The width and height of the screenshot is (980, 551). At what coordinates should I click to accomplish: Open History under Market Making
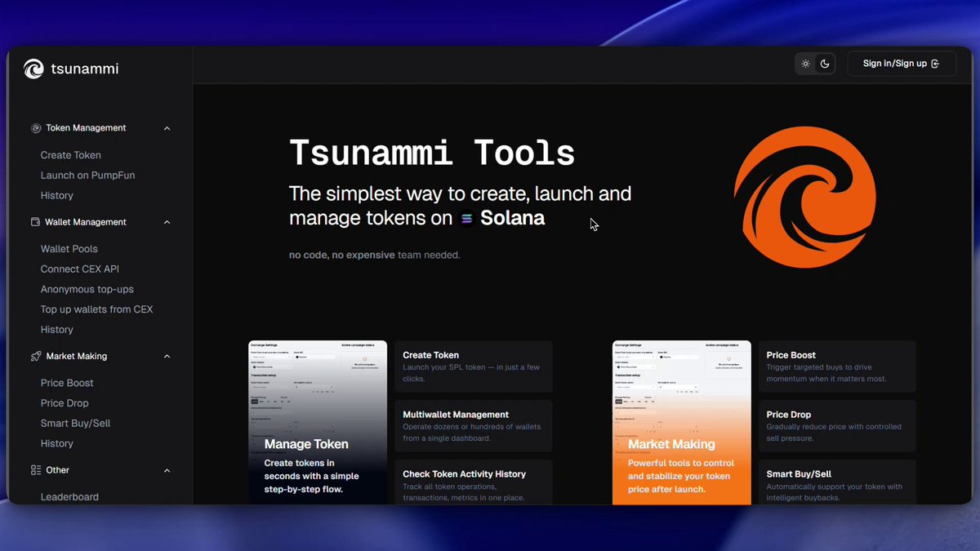click(x=57, y=444)
